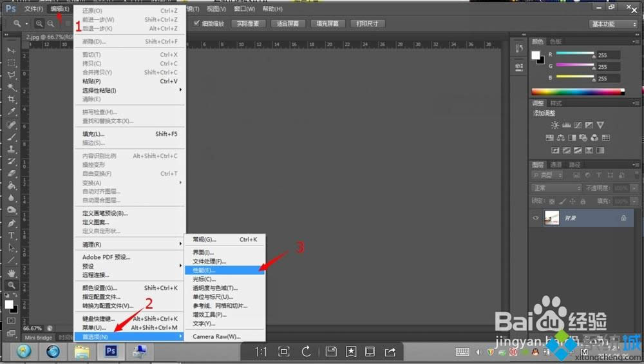Viewport: 644px width, 364px height.
Task: Click the Zoom In magnifier in options bar
Action: pyautogui.click(x=39, y=24)
